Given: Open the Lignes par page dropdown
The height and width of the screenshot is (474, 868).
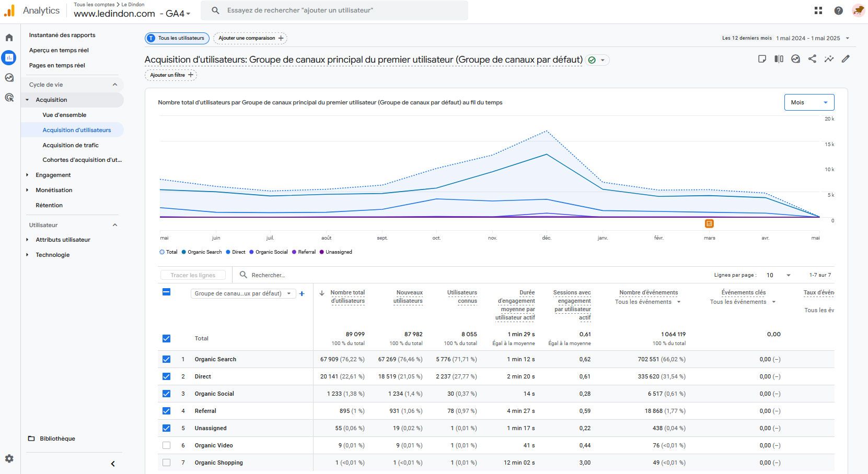Looking at the screenshot, I should [x=779, y=275].
